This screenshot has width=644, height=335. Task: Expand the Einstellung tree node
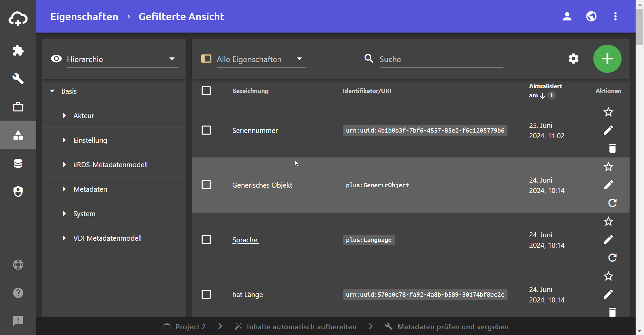click(64, 140)
